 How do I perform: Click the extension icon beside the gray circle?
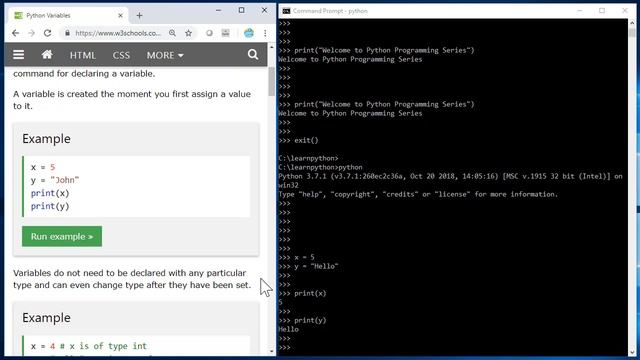tap(225, 33)
